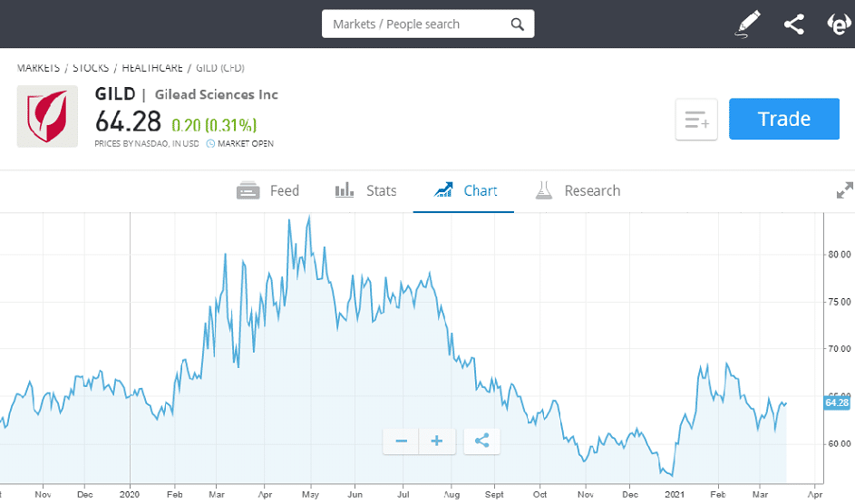The width and height of the screenshot is (855, 504).
Task: Open the pencil write-post icon
Action: point(746,24)
